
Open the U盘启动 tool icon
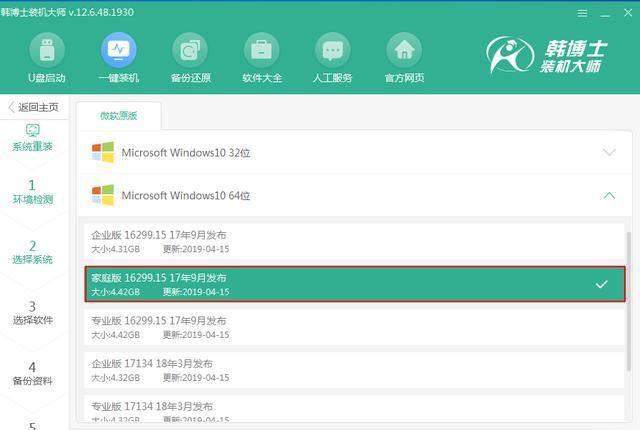click(47, 50)
